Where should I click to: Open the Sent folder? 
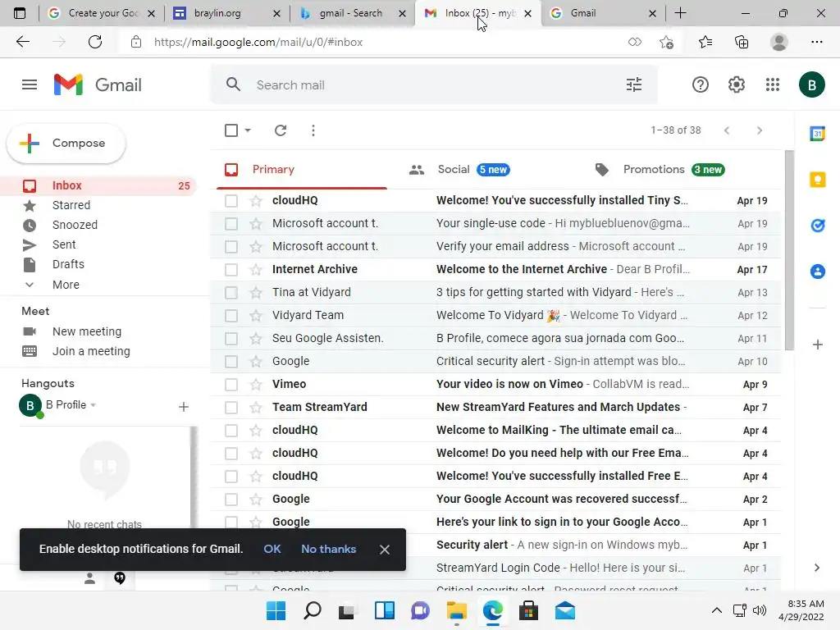64,244
